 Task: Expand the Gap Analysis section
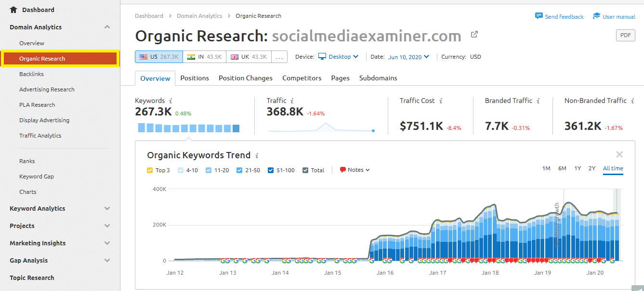(x=107, y=261)
